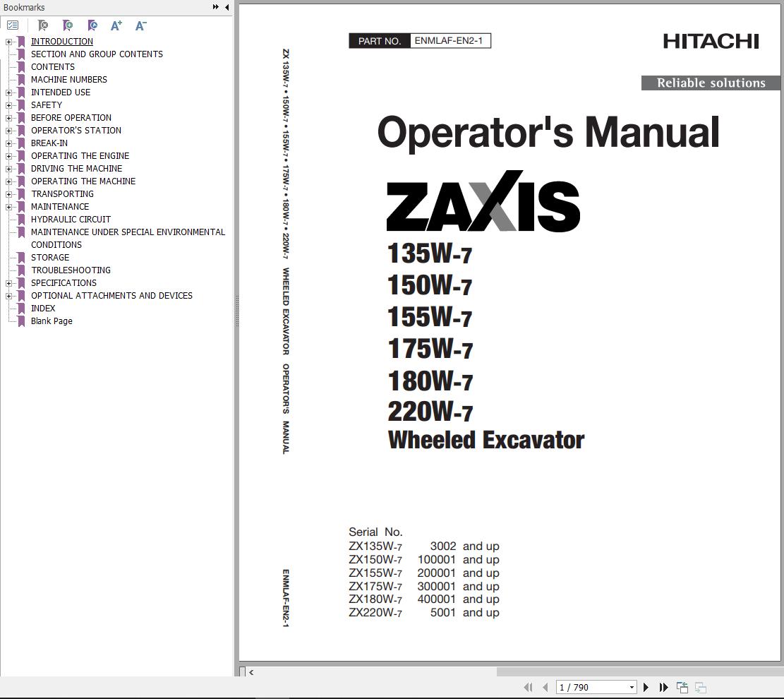Expand OPTIONAL ATTACHMENTS AND DEVICES bookmark
784x699 pixels.
8,296
